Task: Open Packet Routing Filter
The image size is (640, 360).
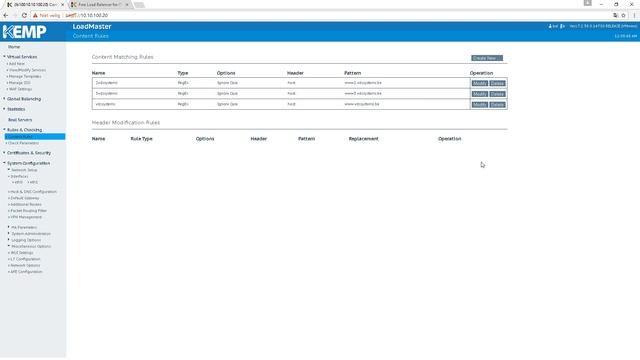Action: 28,211
